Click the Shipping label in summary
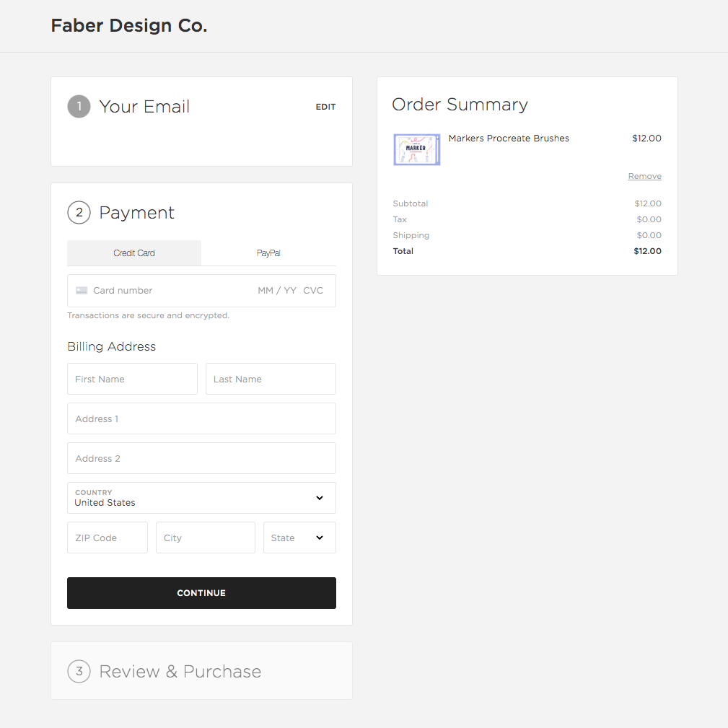This screenshot has width=728, height=728. [411, 235]
